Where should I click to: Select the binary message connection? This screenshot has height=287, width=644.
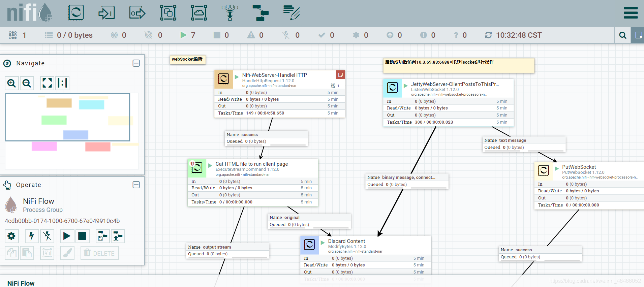(x=407, y=181)
